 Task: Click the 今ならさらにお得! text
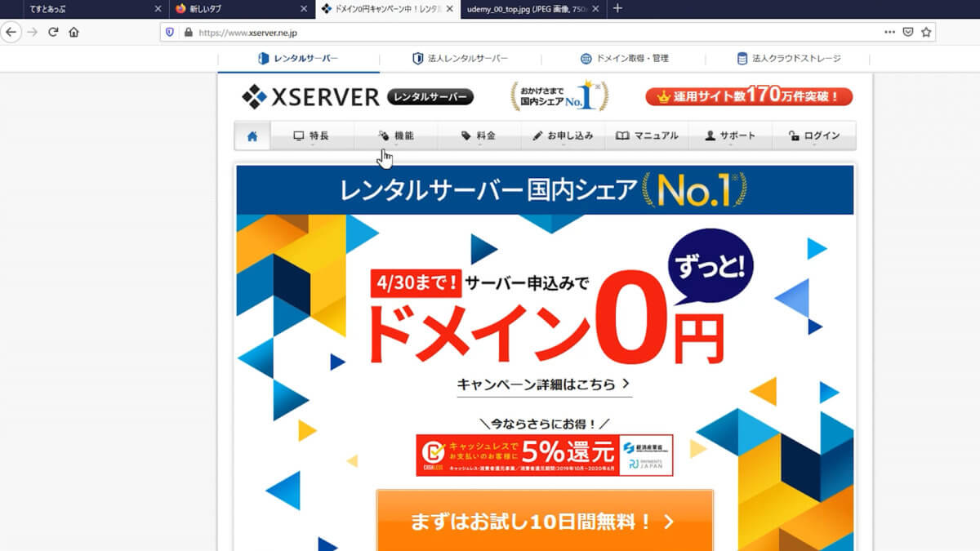(x=545, y=424)
